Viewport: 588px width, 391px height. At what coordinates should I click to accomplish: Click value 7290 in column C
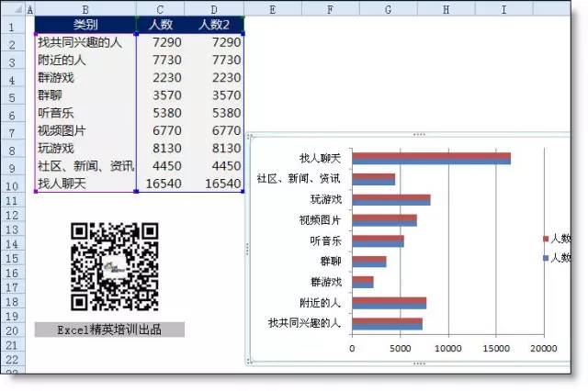coord(161,42)
